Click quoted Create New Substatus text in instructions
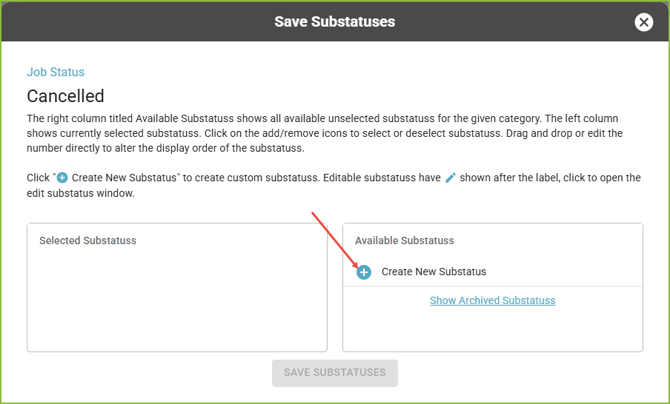Screen dimensions: 670x404 [x=124, y=177]
